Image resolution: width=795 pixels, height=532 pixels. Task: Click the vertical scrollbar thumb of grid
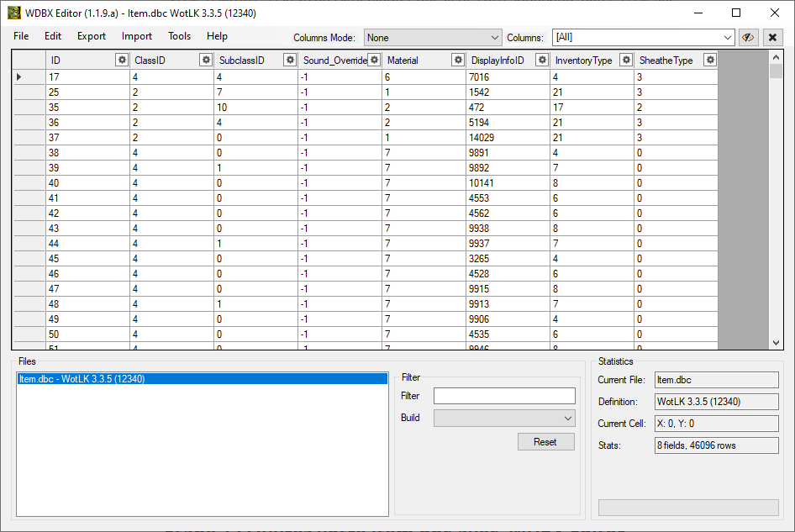[x=776, y=71]
